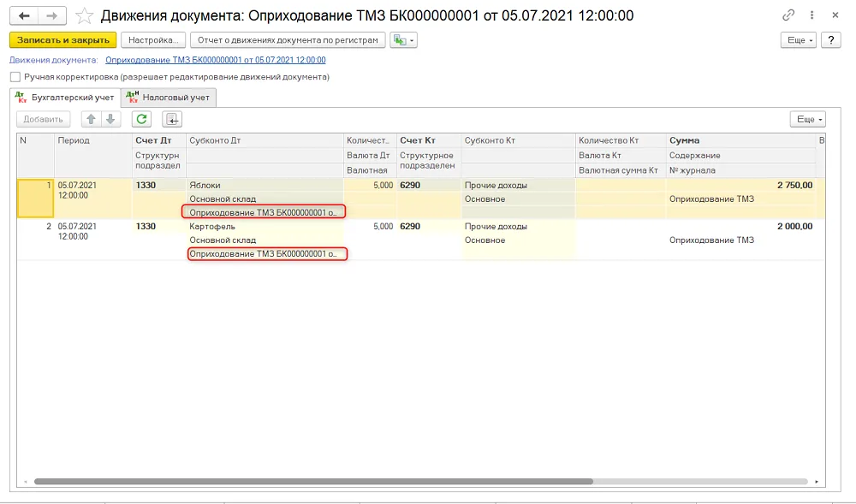Open the Оприходование ТМЗ БК000000001 document link
Viewport: 856px width, 504px height.
pyautogui.click(x=216, y=60)
